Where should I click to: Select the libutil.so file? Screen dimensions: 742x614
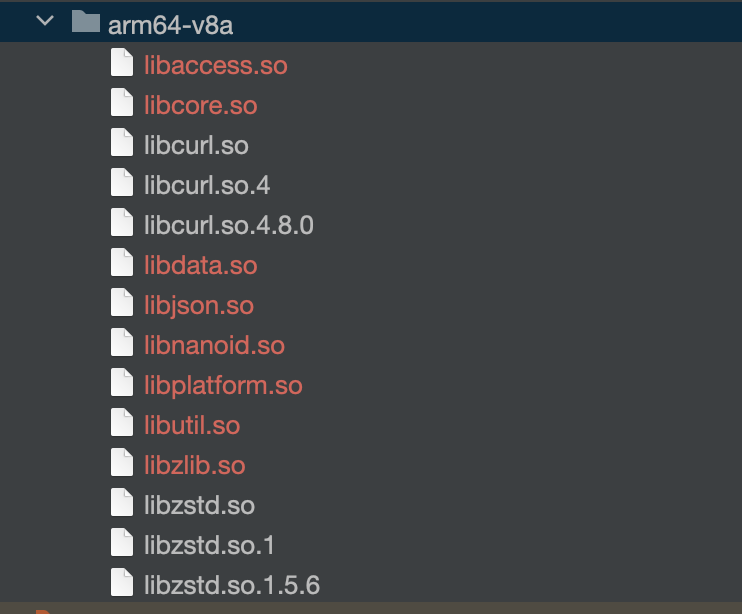coord(192,425)
